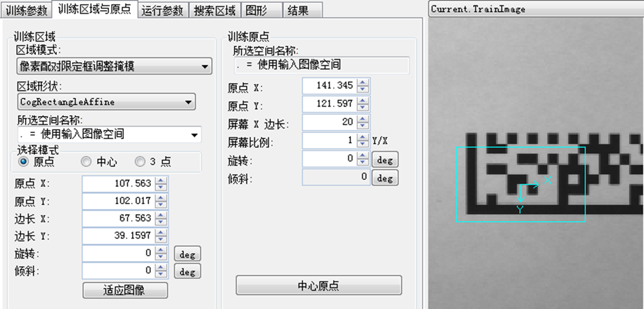The height and width of the screenshot is (309, 644).
Task: Decrease 屏幕 X 边长 with down arrow
Action: (363, 126)
